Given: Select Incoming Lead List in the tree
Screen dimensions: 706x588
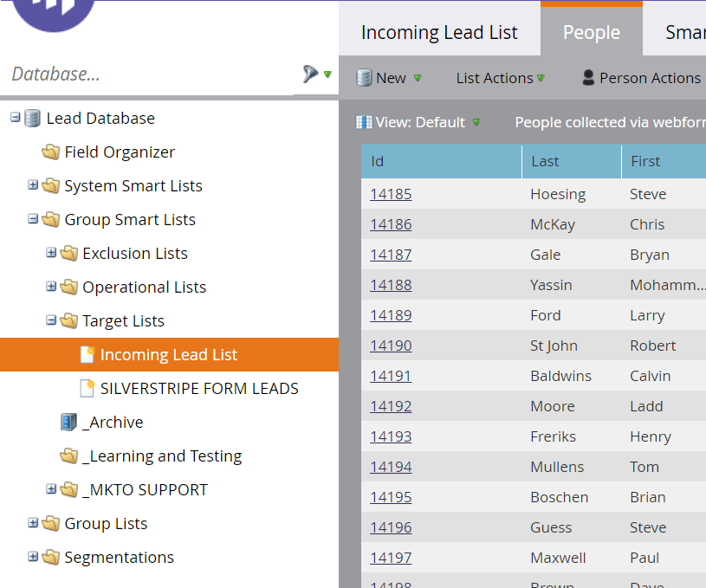Looking at the screenshot, I should click(x=169, y=355).
